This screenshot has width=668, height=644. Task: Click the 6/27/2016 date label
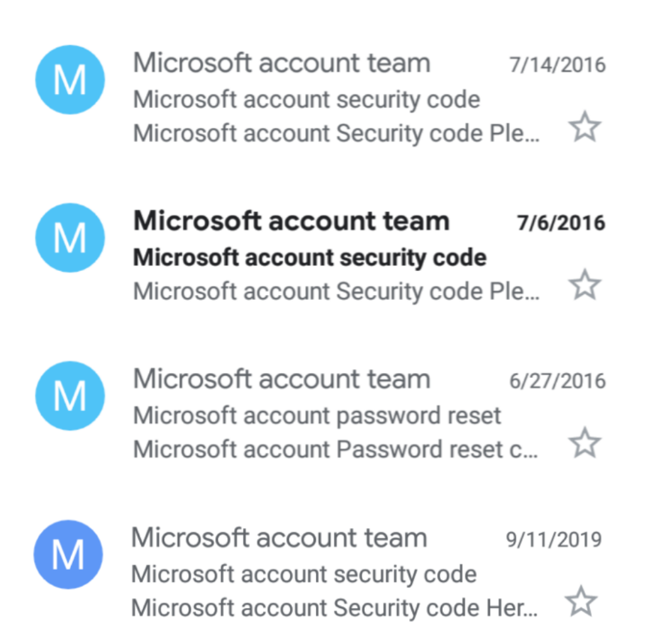[557, 380]
